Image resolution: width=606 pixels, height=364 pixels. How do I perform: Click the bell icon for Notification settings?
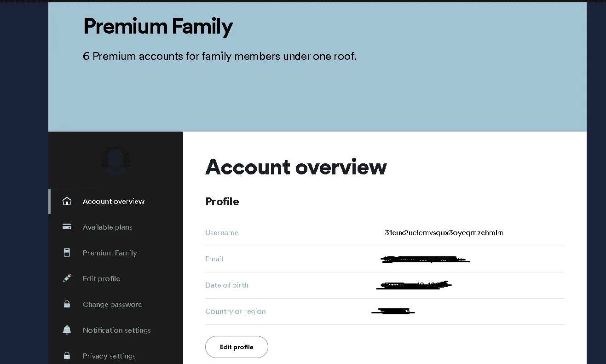[x=67, y=330]
